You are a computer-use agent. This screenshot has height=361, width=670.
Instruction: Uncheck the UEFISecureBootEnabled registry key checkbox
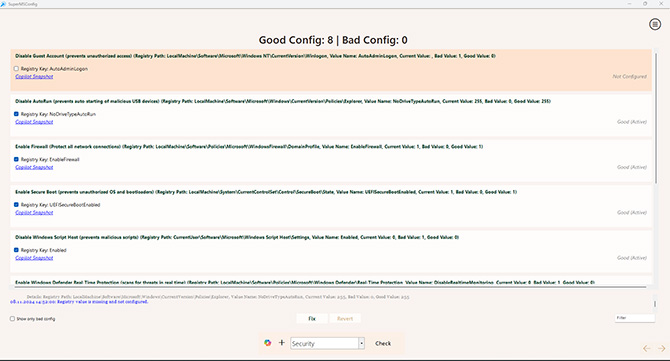pyautogui.click(x=16, y=204)
